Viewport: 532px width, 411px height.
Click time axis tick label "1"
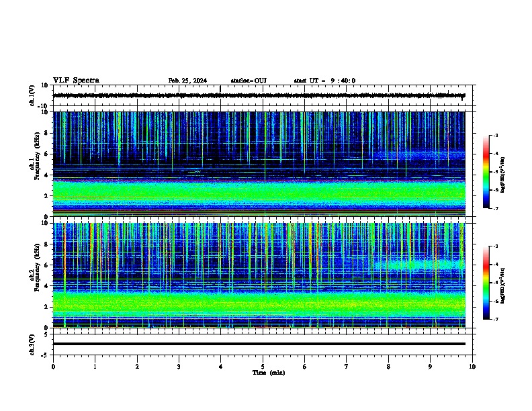coord(95,367)
